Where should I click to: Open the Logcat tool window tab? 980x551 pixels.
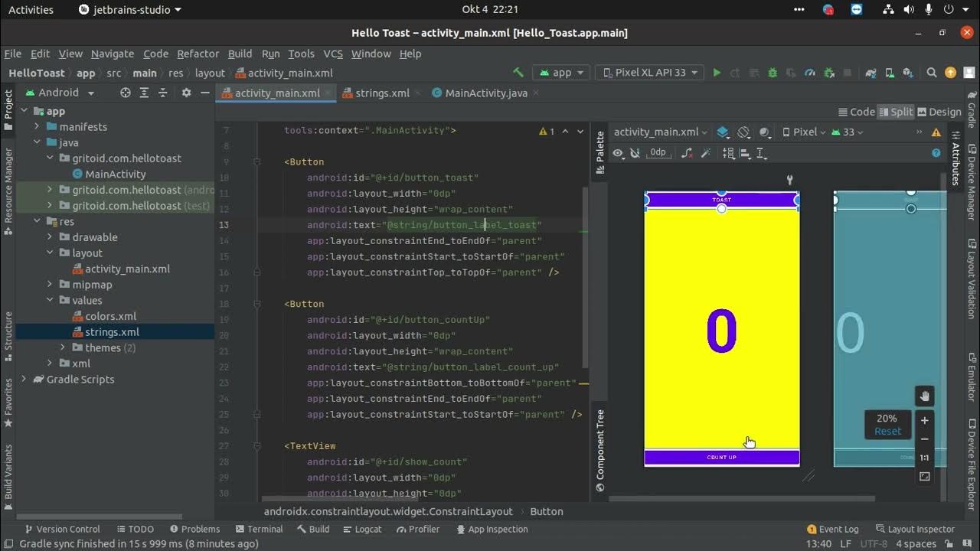(362, 529)
